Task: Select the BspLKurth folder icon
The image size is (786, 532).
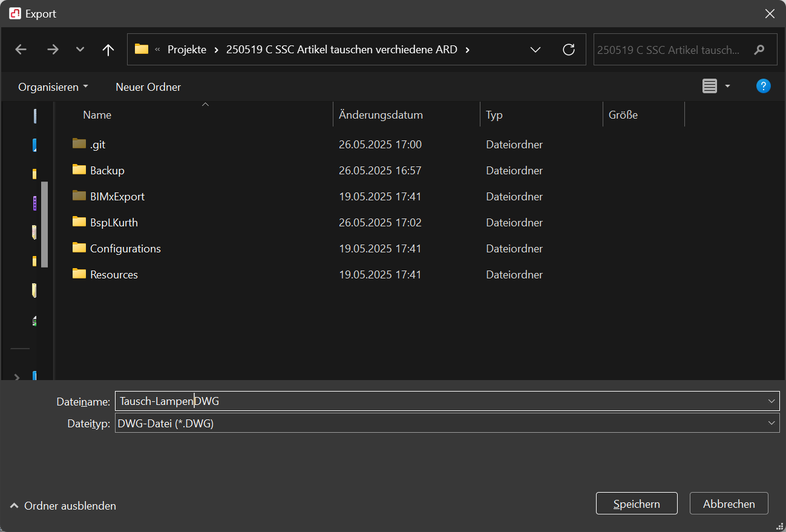Action: [x=79, y=222]
